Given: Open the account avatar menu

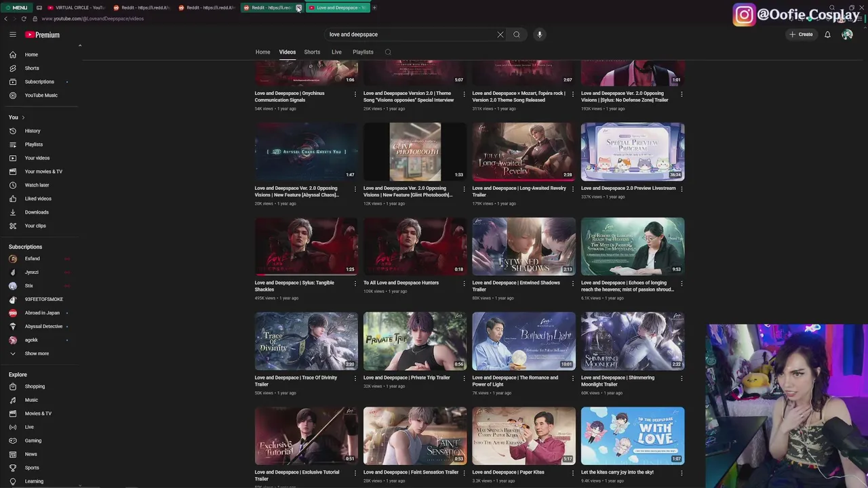Looking at the screenshot, I should pos(847,35).
